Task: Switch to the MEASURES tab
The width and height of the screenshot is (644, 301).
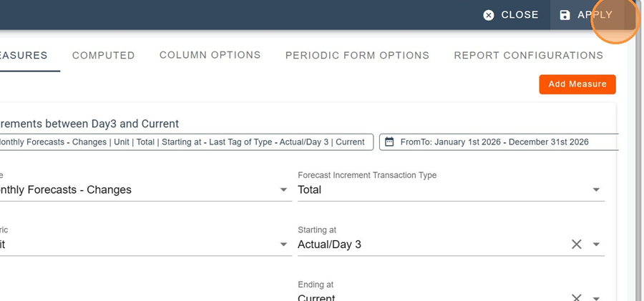Action: (x=24, y=55)
